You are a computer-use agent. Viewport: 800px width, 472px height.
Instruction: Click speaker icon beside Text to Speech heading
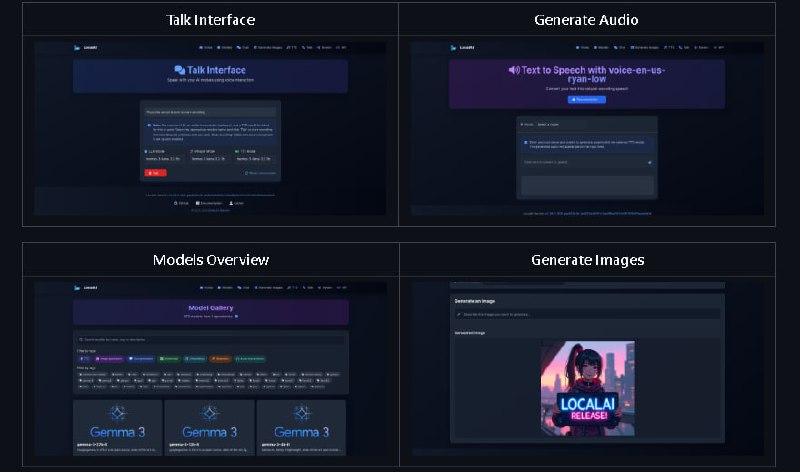(514, 70)
